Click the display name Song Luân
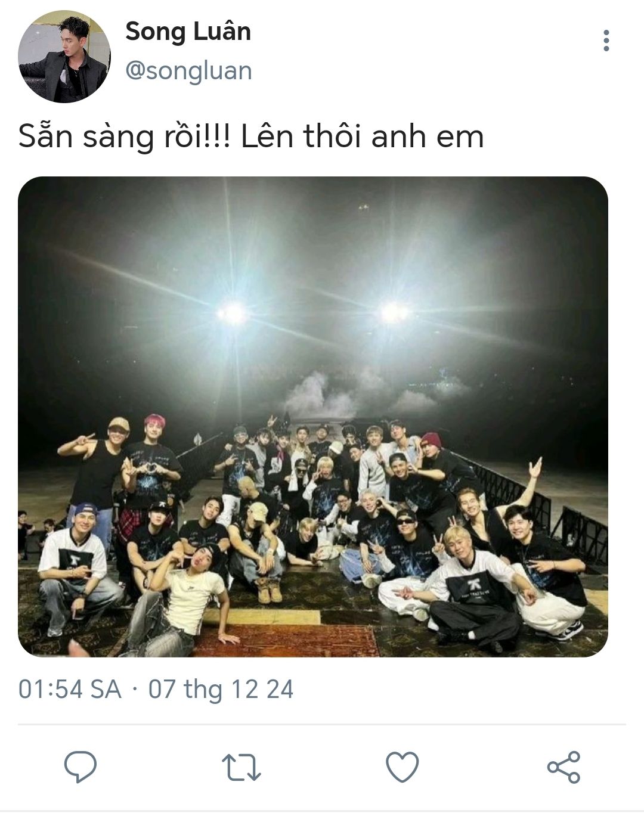The image size is (644, 816). click(x=188, y=31)
